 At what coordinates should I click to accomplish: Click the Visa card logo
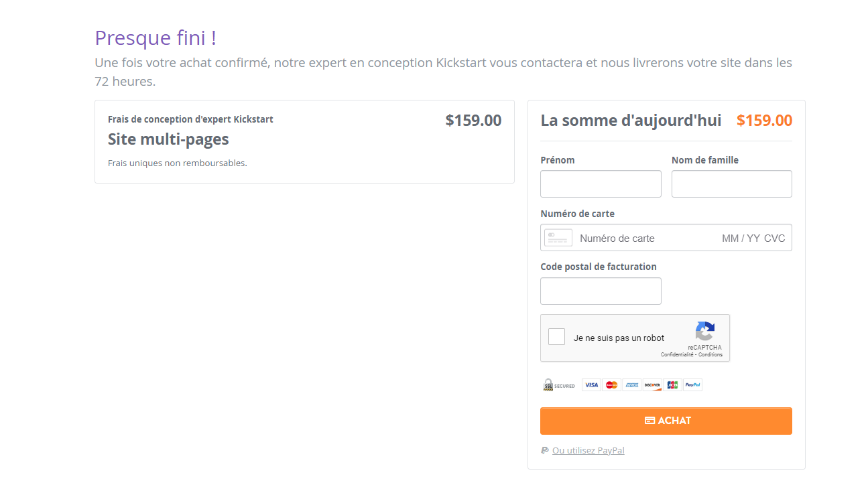(591, 385)
